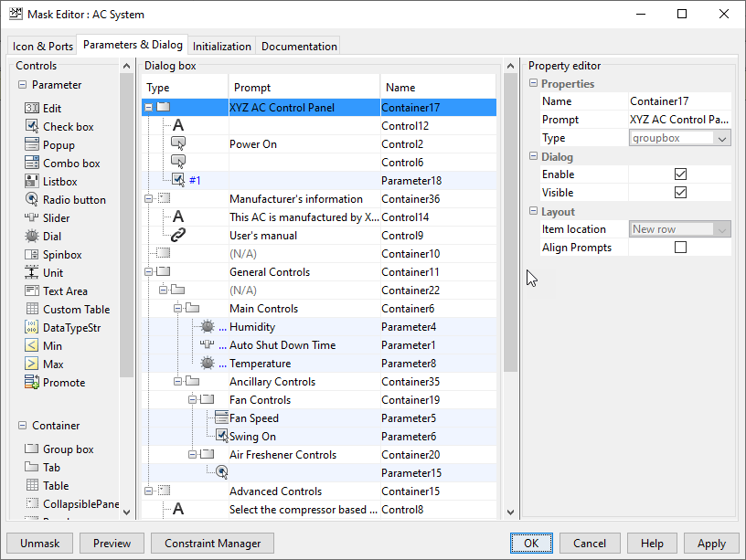This screenshot has width=746, height=560.
Task: Click the Slider control icon
Action: click(x=32, y=218)
